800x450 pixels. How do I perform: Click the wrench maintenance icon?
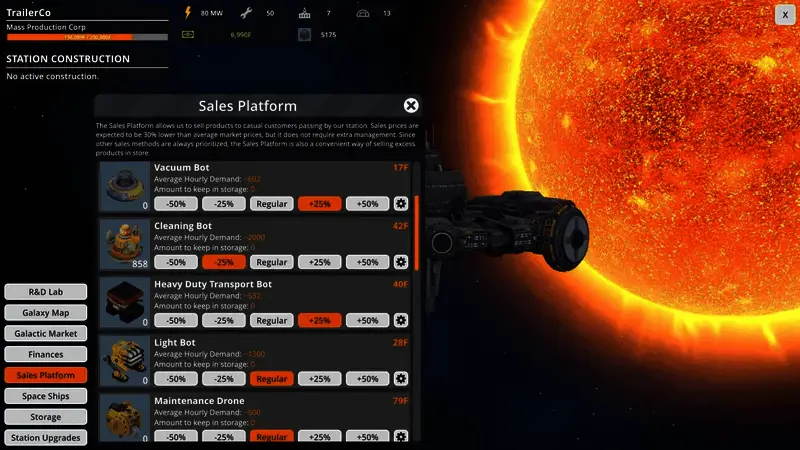[x=246, y=13]
